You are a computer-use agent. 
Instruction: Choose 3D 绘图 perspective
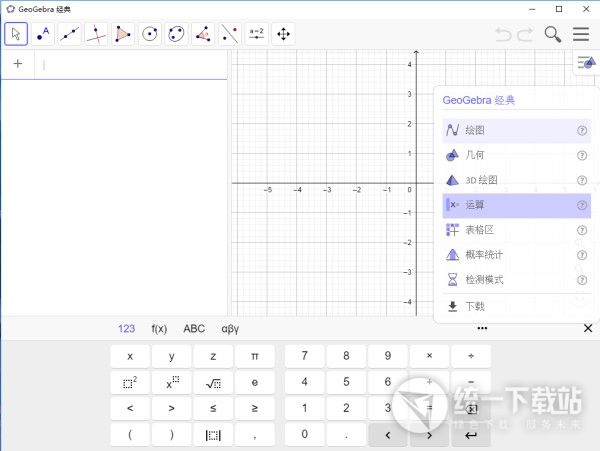pyautogui.click(x=517, y=180)
